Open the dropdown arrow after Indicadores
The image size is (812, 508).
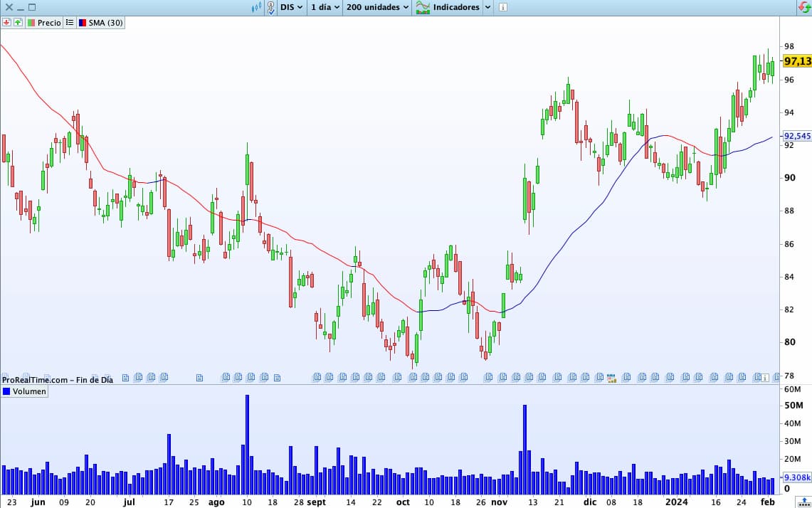(487, 7)
